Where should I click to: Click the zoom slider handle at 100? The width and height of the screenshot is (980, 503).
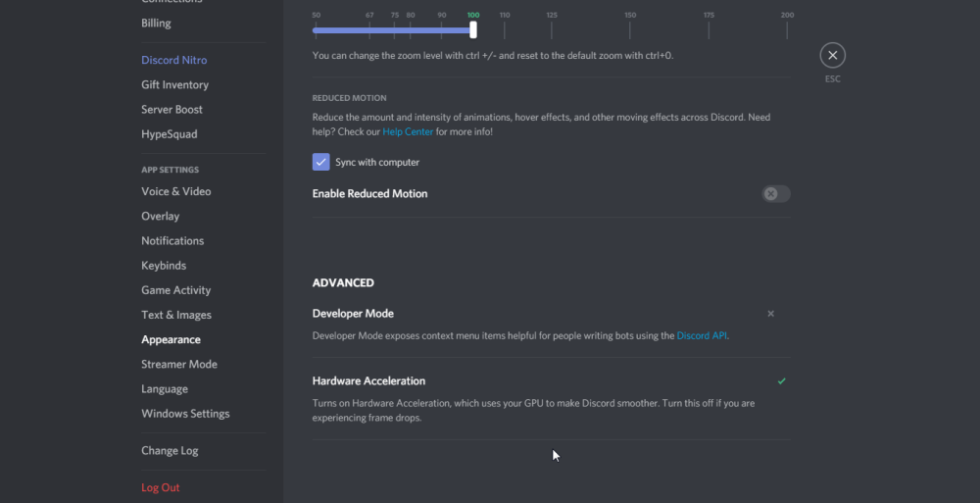pos(473,29)
